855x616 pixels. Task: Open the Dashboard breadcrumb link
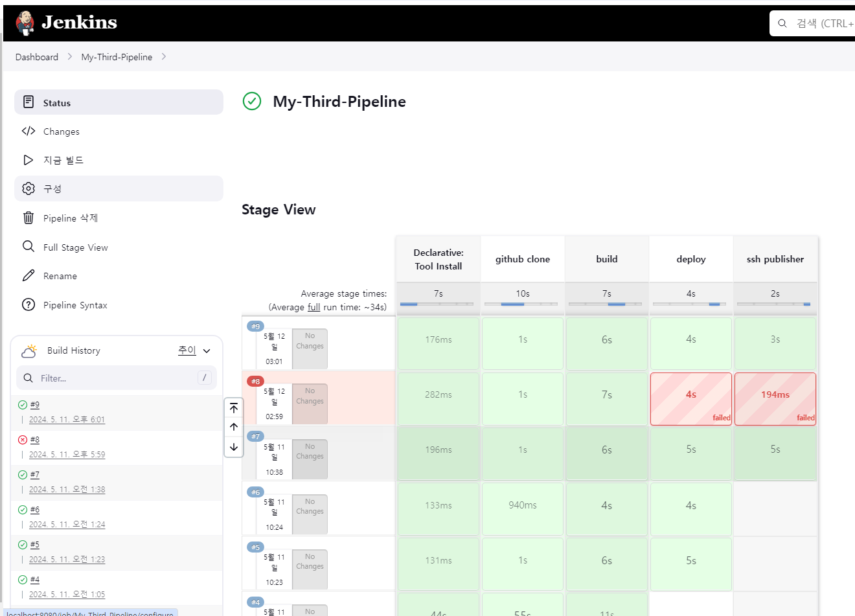coord(37,57)
